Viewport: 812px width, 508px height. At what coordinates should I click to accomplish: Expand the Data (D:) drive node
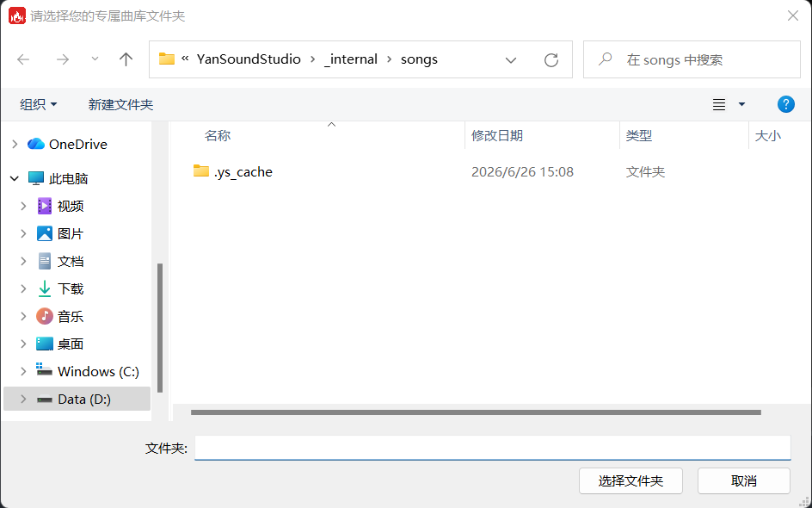pos(23,400)
